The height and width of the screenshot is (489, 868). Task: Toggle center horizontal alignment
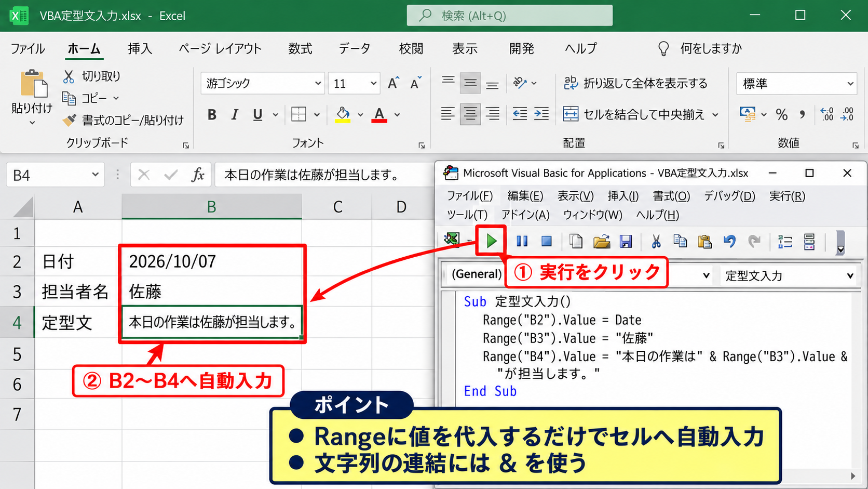coord(470,114)
